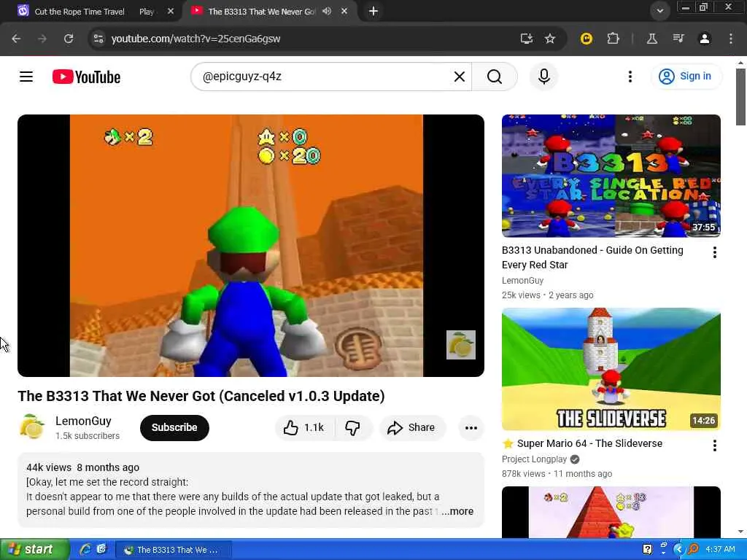Open the Chrome profile icon
The width and height of the screenshot is (747, 560).
[x=705, y=39]
